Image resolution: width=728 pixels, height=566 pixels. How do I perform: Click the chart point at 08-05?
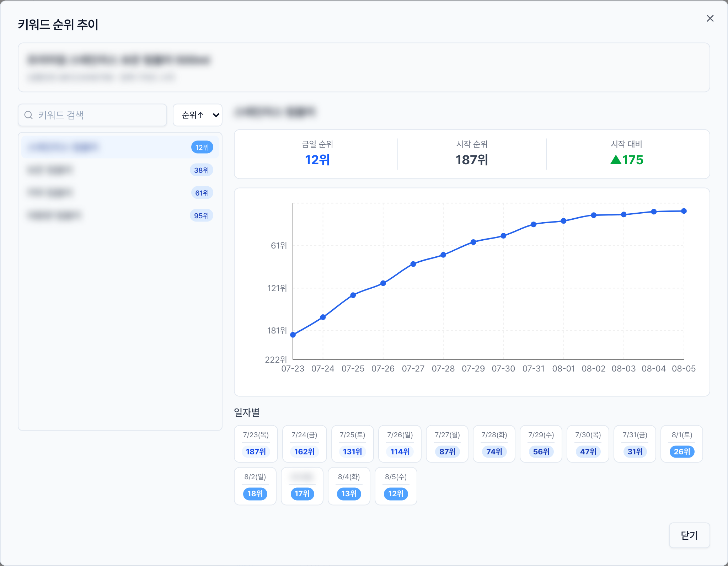(x=684, y=211)
